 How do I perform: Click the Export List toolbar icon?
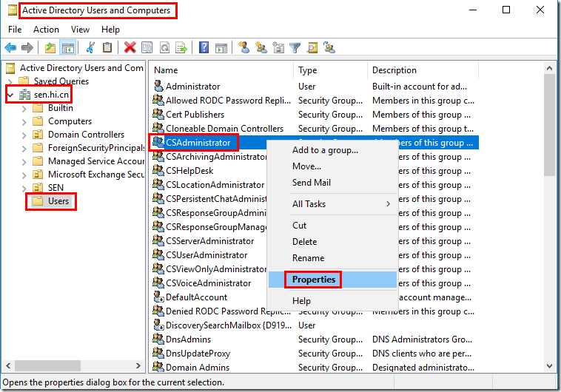pyautogui.click(x=181, y=47)
